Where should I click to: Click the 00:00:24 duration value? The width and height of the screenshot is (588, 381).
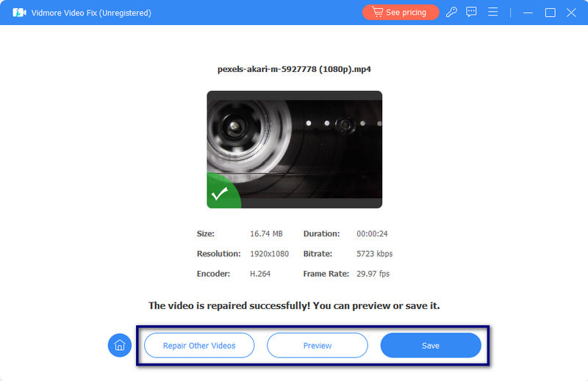[372, 233]
